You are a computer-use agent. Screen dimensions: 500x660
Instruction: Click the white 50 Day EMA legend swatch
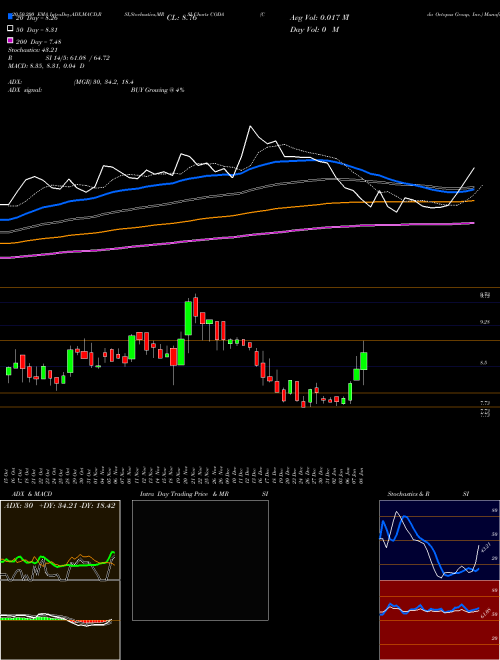(x=10, y=29)
